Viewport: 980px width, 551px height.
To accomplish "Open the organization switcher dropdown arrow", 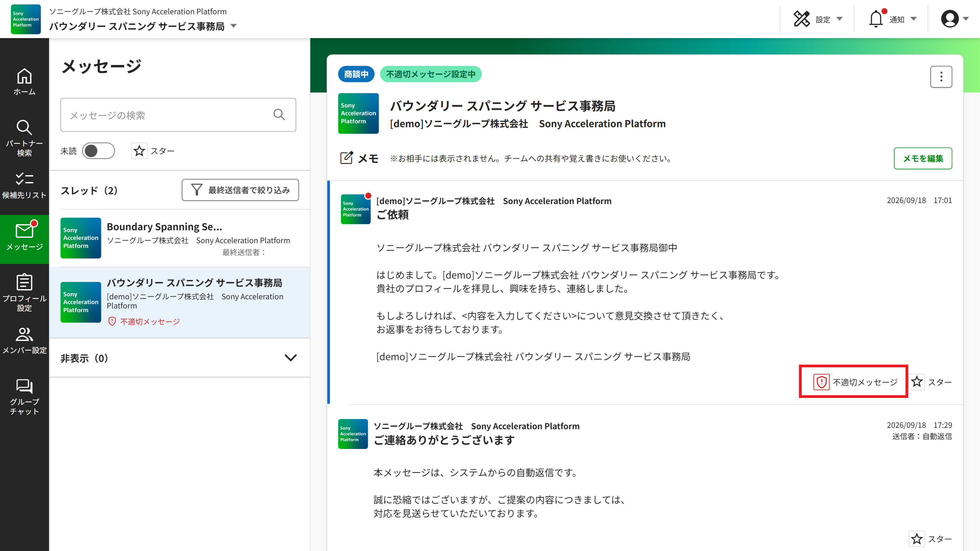I will pos(234,26).
